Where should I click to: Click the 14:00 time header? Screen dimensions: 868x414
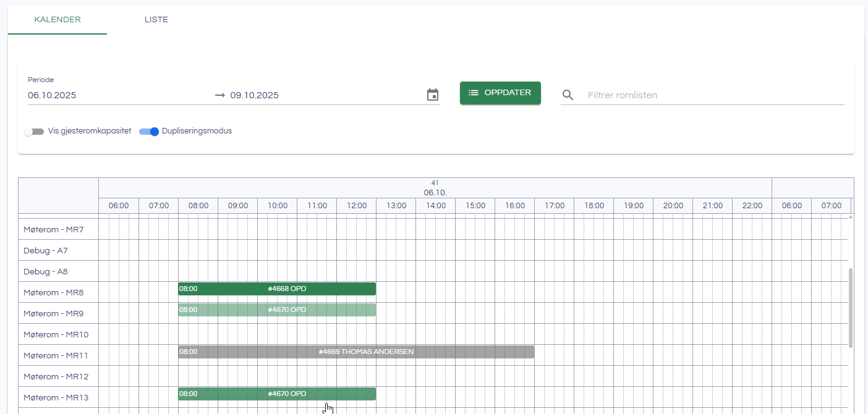point(435,206)
